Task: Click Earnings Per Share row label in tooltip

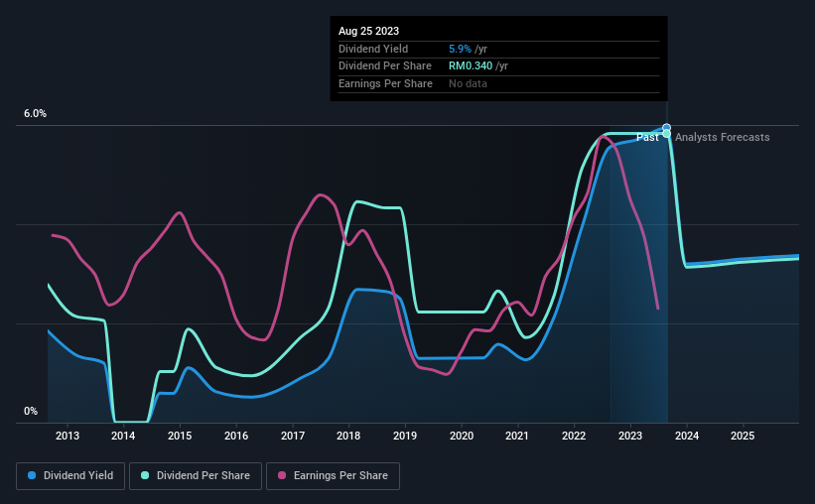Action: tap(385, 83)
